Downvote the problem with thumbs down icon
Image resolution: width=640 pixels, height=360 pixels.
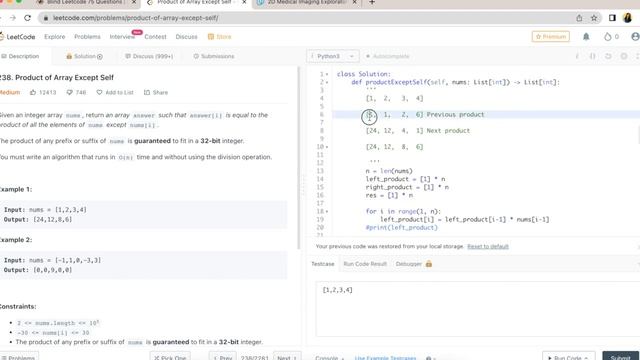click(x=70, y=93)
